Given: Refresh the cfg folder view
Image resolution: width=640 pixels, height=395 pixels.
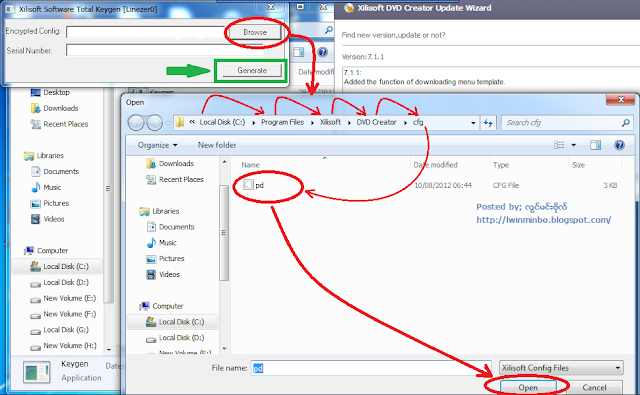Looking at the screenshot, I should (488, 123).
